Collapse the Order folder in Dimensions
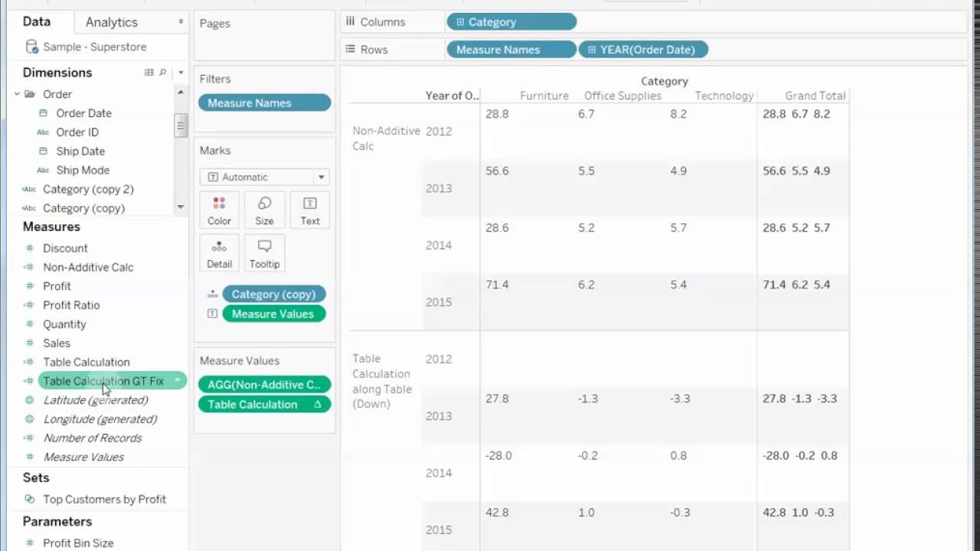Viewport: 980px width, 551px height. pos(17,94)
